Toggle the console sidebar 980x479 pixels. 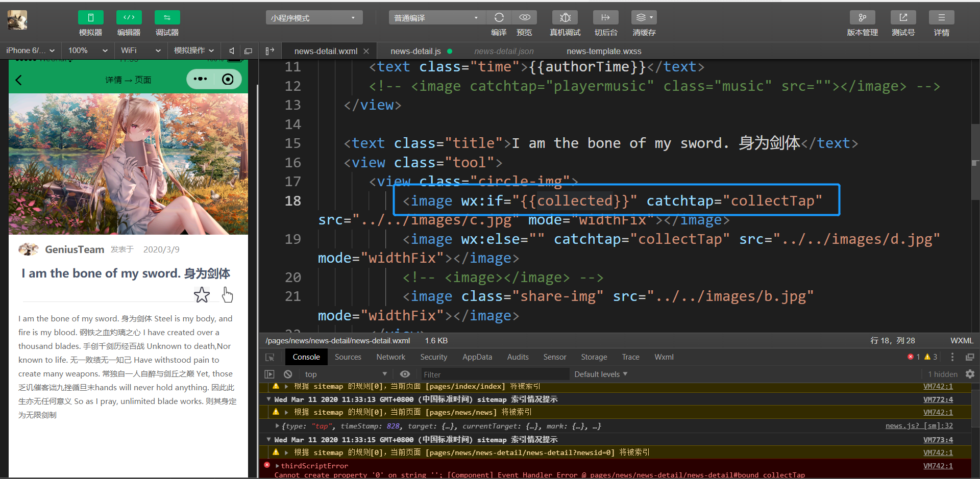(269, 374)
